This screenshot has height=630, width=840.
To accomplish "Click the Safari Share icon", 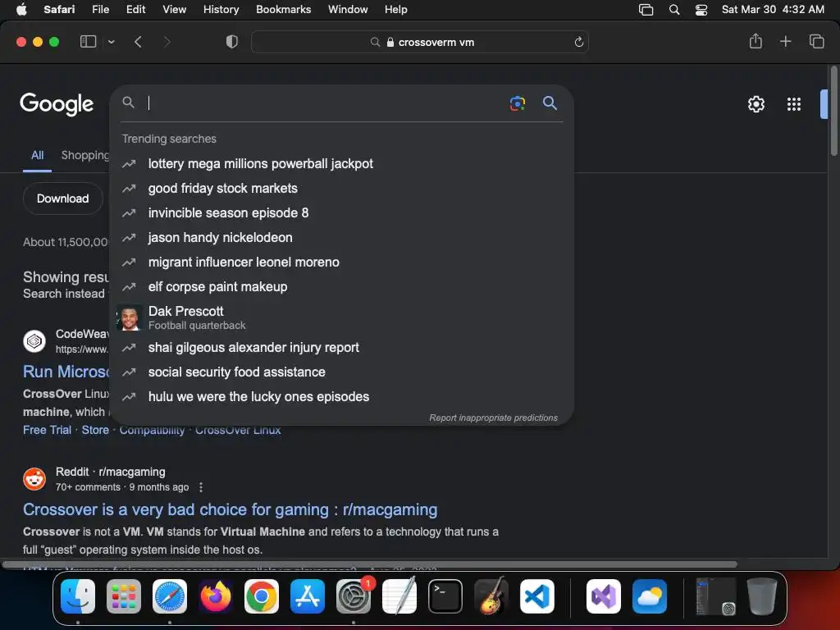I will click(x=756, y=41).
